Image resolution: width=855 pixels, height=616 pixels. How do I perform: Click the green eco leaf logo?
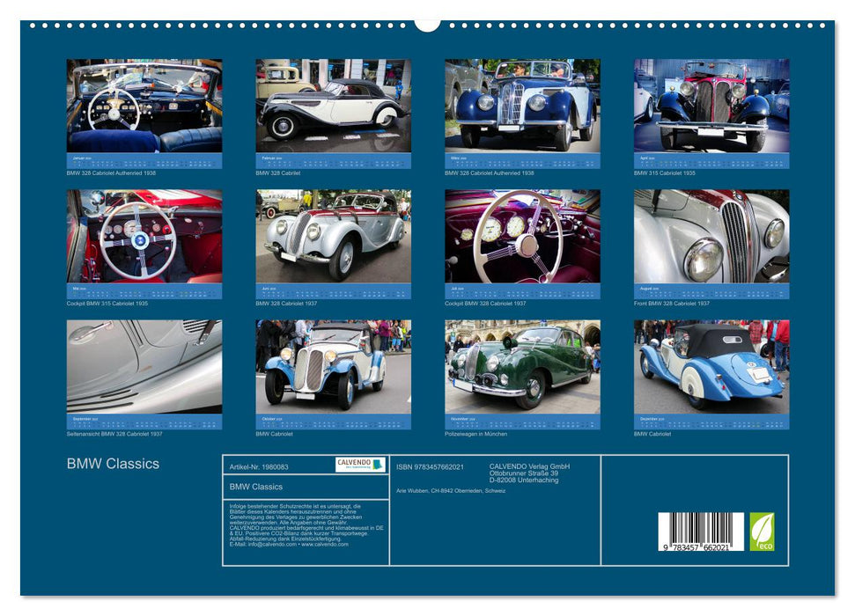coord(762,532)
